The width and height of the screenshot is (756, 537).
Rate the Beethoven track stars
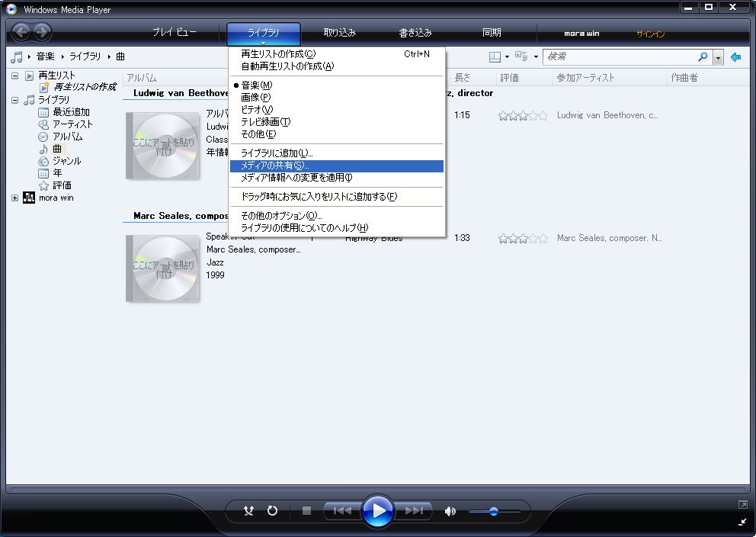click(x=523, y=115)
